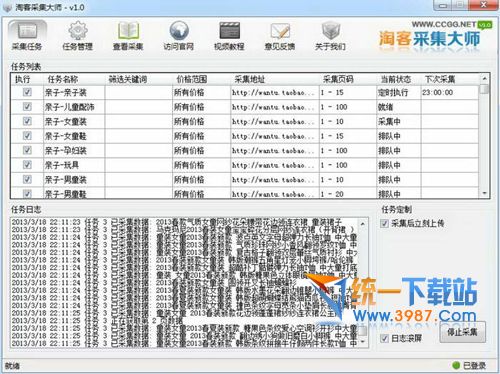Open 关于我们 cube icon

[330, 36]
